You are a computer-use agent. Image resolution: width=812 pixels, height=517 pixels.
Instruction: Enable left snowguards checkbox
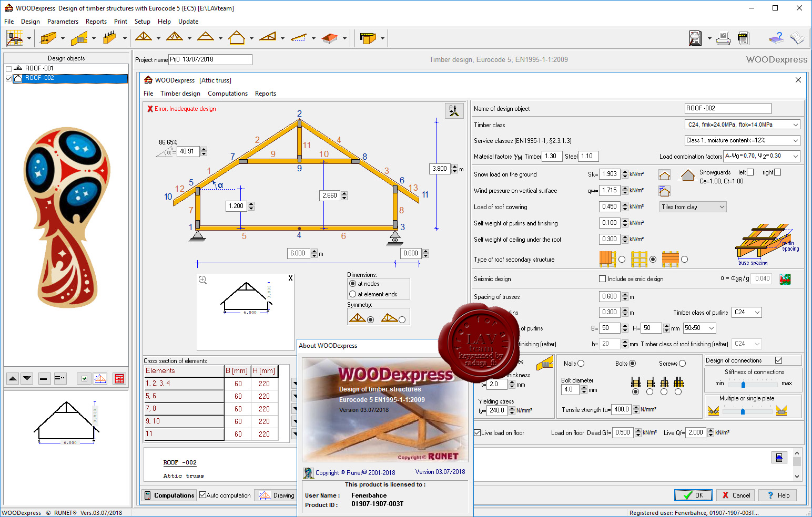click(x=750, y=172)
